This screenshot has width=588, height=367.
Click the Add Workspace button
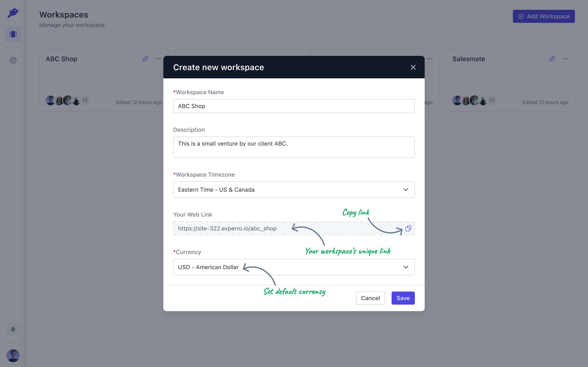coord(544,16)
